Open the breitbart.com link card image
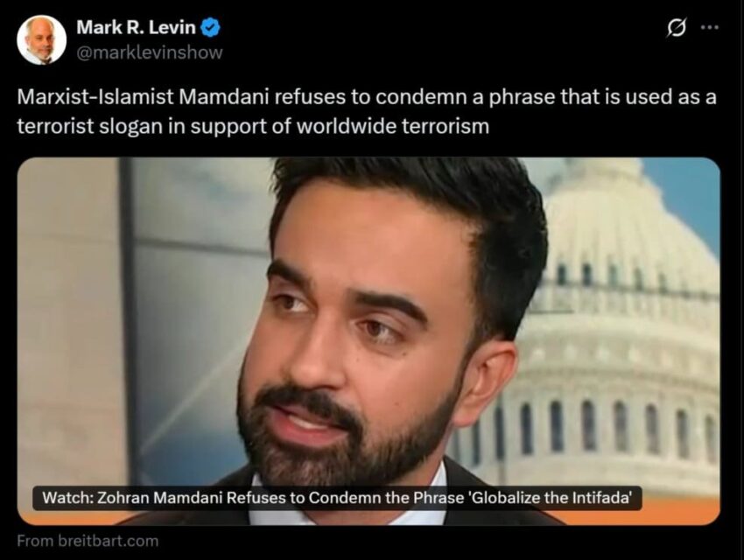This screenshot has width=744, height=560. click(x=368, y=341)
